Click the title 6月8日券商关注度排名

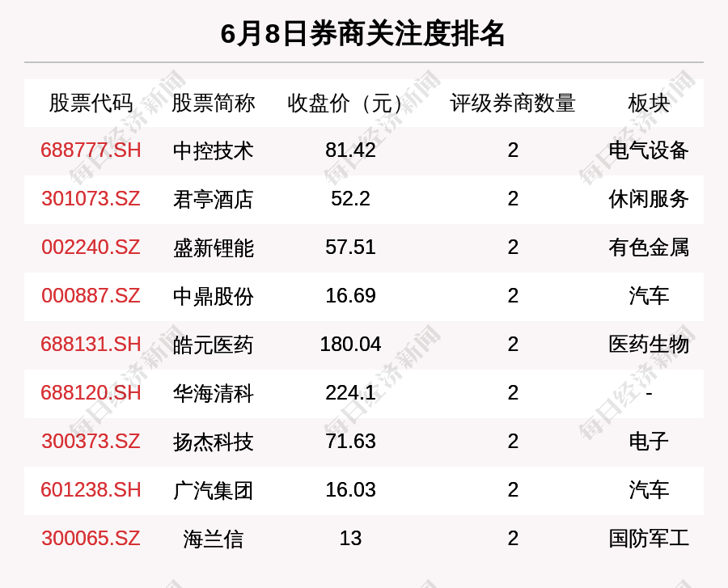pyautogui.click(x=363, y=34)
